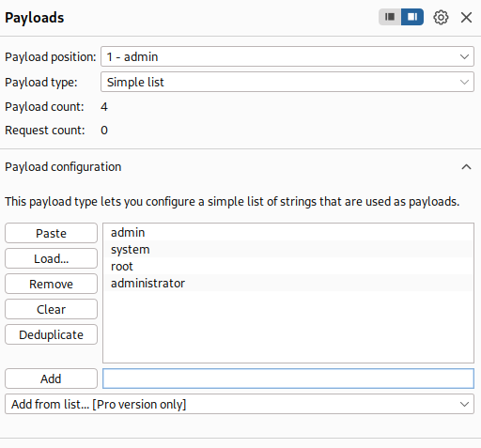The height and width of the screenshot is (448, 481).
Task: Click the Remove button
Action: pos(51,284)
